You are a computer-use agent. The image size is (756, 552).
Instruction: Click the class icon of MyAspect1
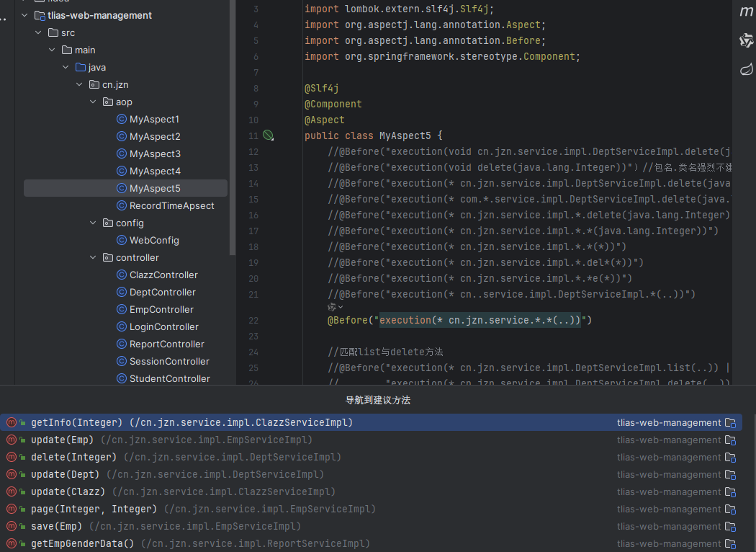122,119
